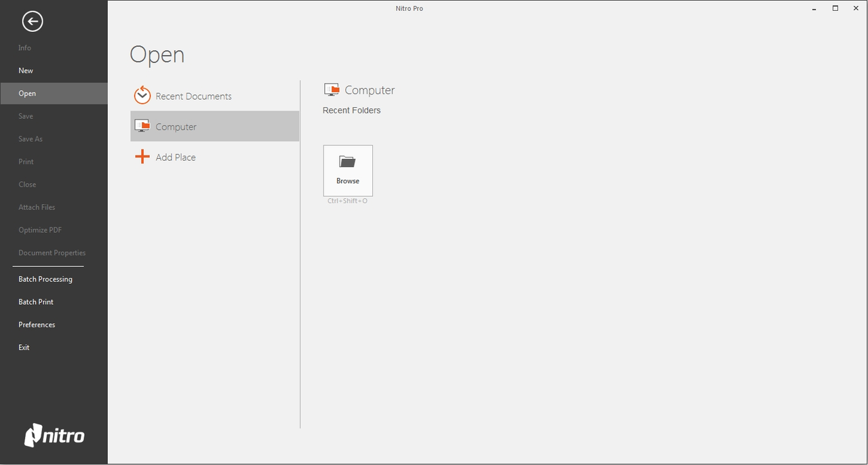Minimize the Nitro Pro window
The image size is (868, 465).
(814, 8)
